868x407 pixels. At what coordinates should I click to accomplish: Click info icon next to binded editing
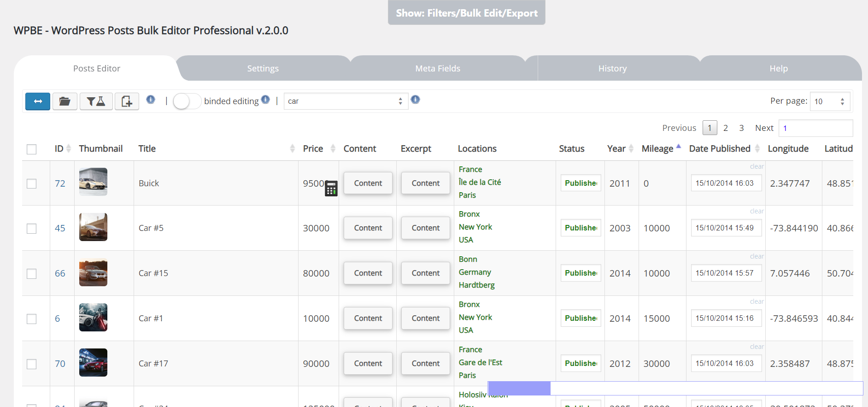coord(265,100)
